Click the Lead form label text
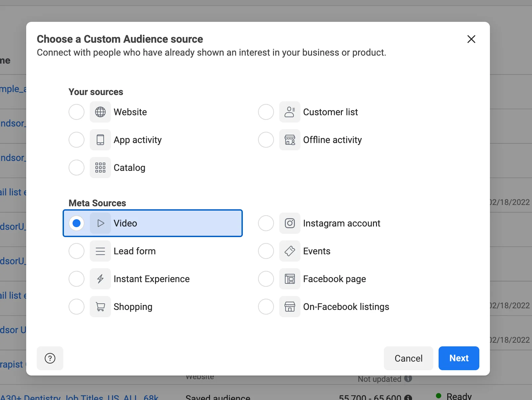Screen dimensions: 532x400 click(x=134, y=251)
